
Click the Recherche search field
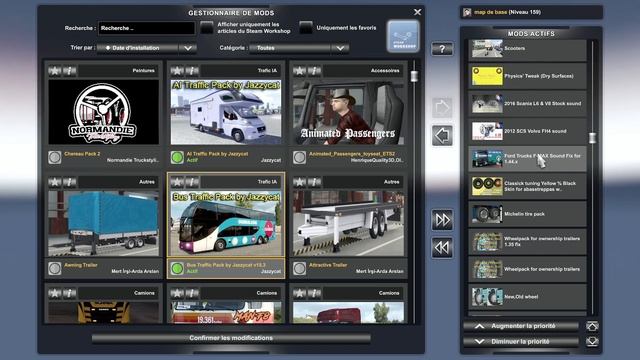tap(147, 28)
